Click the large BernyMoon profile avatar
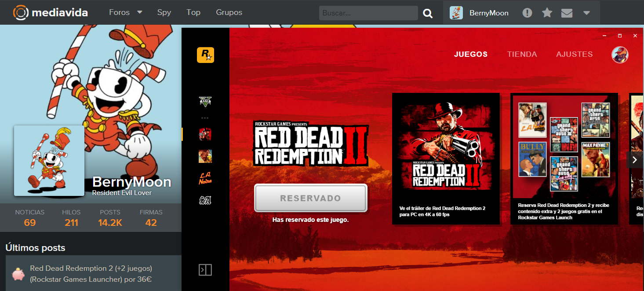 tap(49, 161)
